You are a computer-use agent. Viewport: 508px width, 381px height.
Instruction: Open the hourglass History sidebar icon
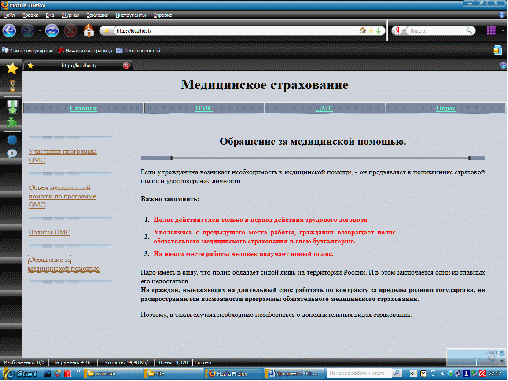point(12,86)
